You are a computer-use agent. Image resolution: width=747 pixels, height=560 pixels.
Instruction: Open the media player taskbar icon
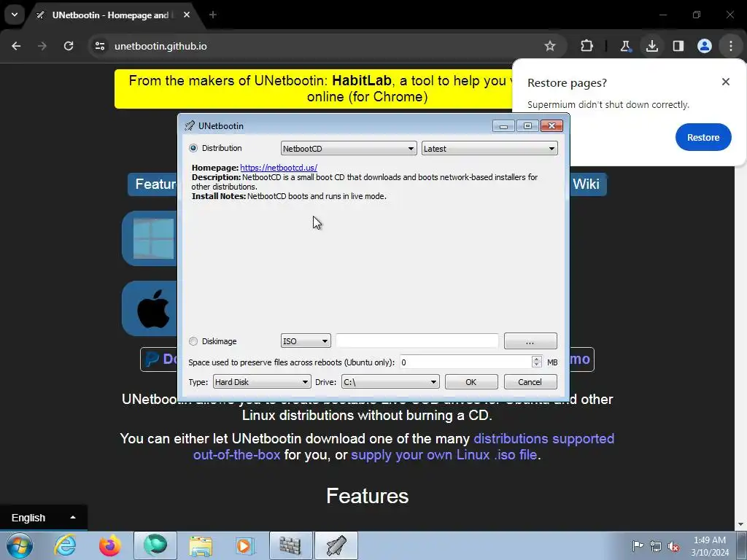click(245, 545)
